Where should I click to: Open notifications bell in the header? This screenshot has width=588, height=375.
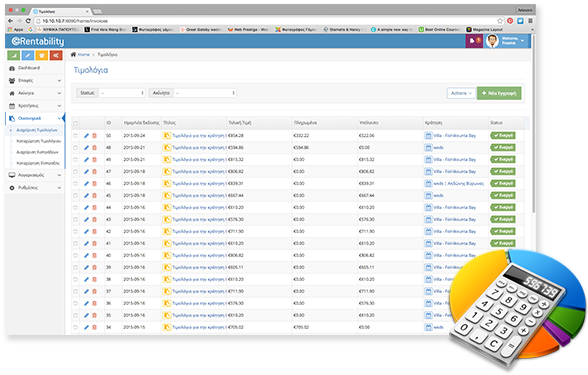pyautogui.click(x=474, y=41)
